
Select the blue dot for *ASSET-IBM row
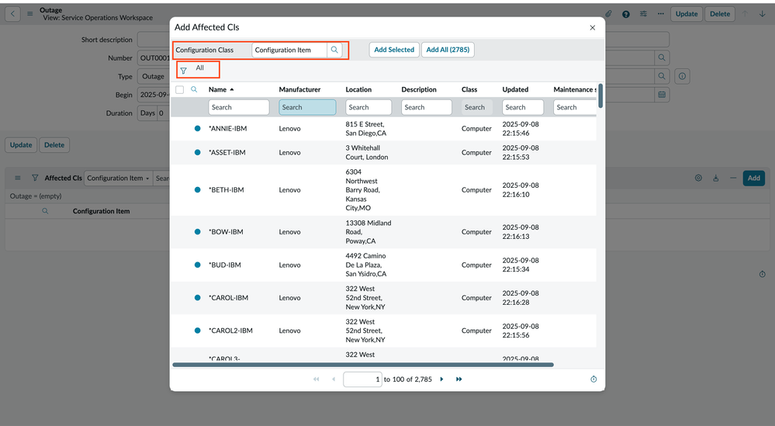[197, 152]
